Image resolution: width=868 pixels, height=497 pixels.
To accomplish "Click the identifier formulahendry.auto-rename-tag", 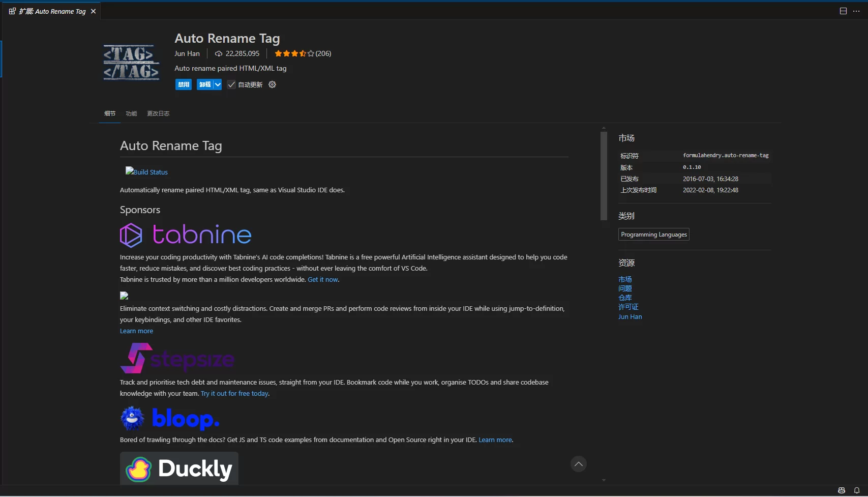I will pos(726,155).
